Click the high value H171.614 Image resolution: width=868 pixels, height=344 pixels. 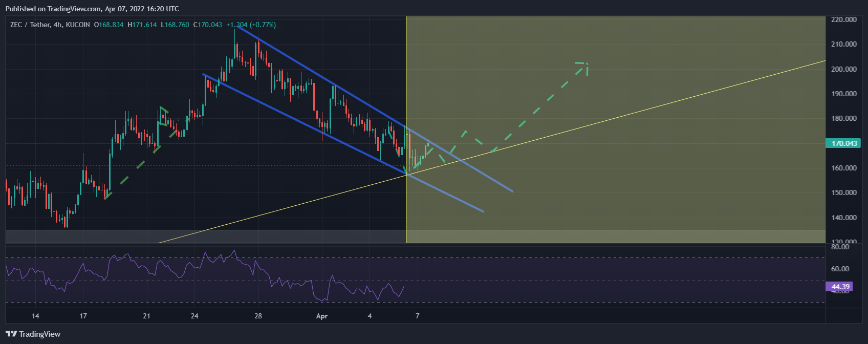click(142, 25)
